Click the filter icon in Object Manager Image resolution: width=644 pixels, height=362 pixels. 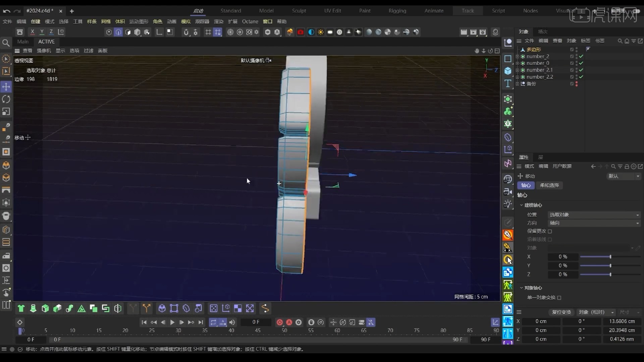click(x=633, y=41)
